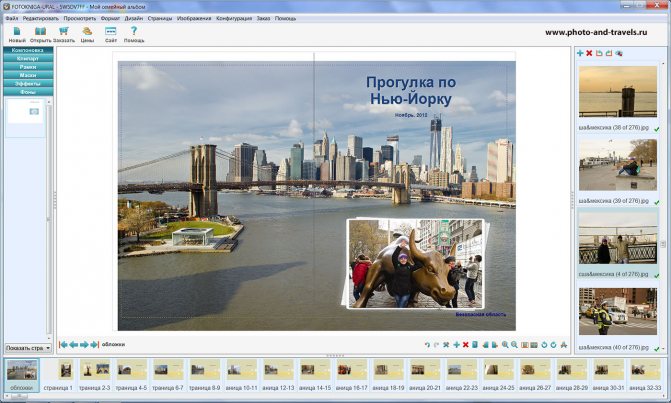Select the Фоны panel tab
This screenshot has height=403, width=671.
pyautogui.click(x=28, y=92)
